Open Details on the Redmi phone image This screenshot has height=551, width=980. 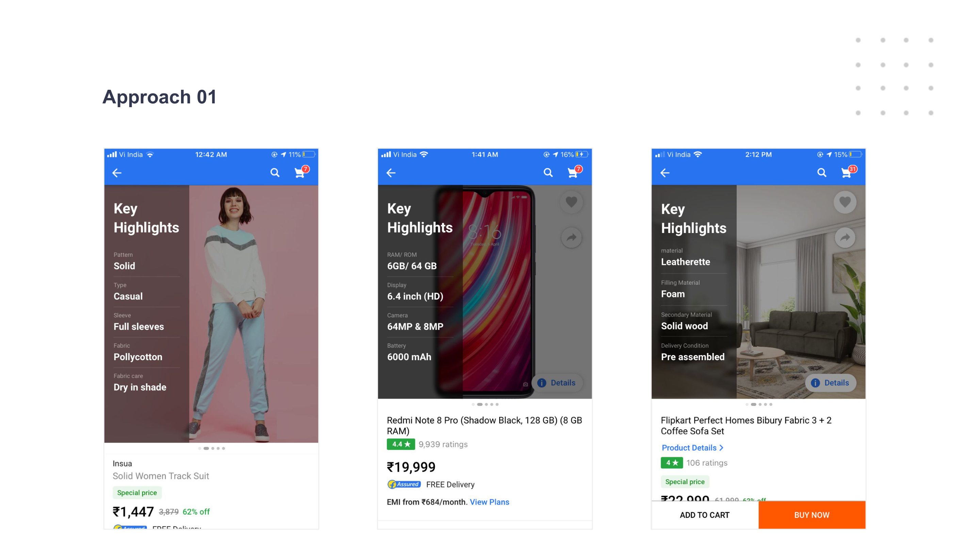[557, 383]
